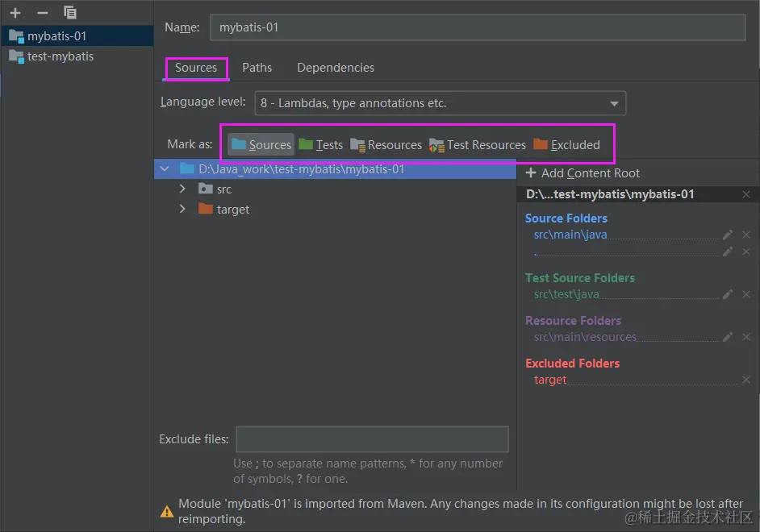760x532 pixels.
Task: Select the test-mybatis module
Action: (x=77, y=56)
